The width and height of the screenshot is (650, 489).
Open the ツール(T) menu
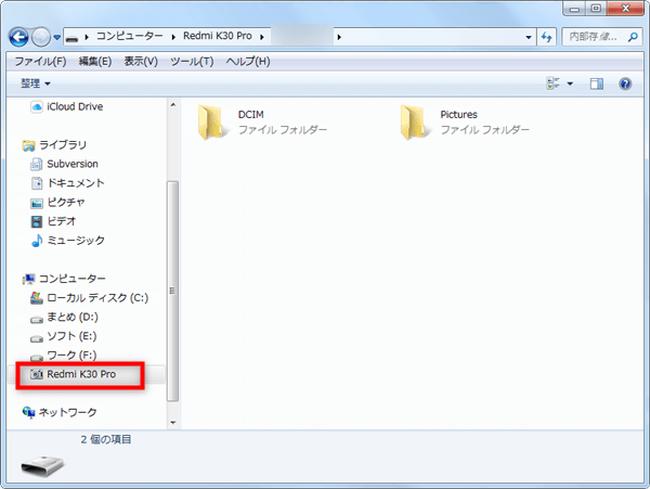coord(191,61)
